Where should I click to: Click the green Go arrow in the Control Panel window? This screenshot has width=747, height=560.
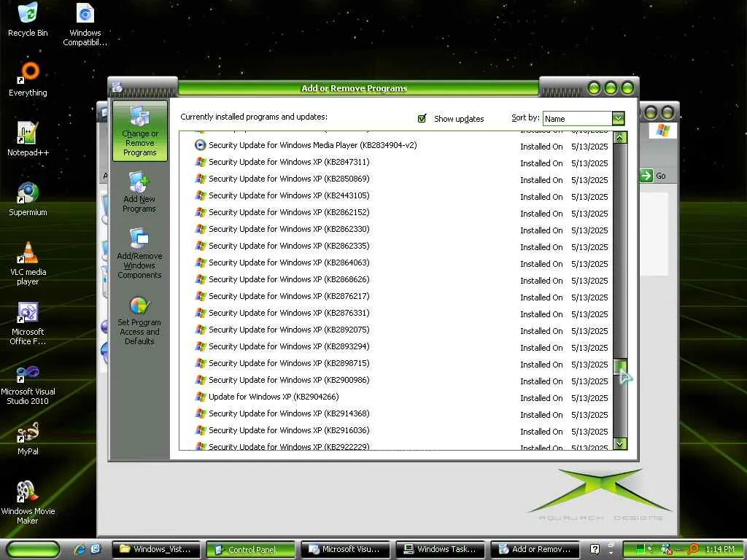(x=646, y=176)
